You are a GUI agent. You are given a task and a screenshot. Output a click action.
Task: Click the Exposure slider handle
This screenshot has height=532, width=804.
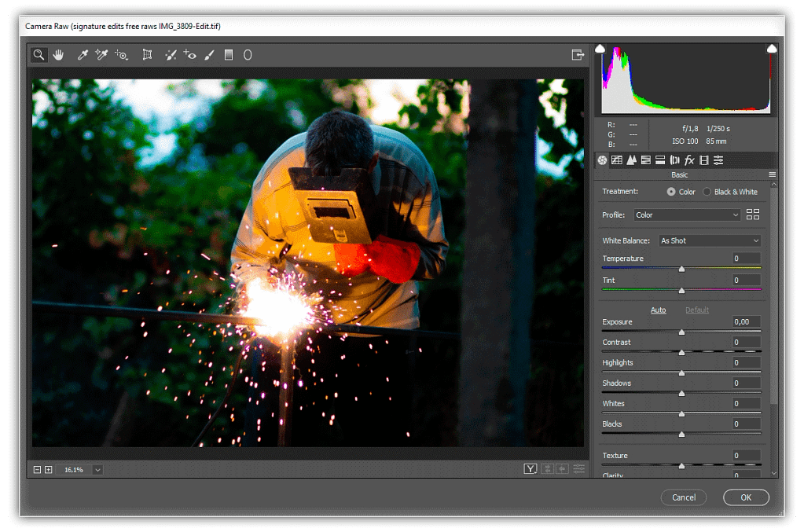click(x=681, y=332)
